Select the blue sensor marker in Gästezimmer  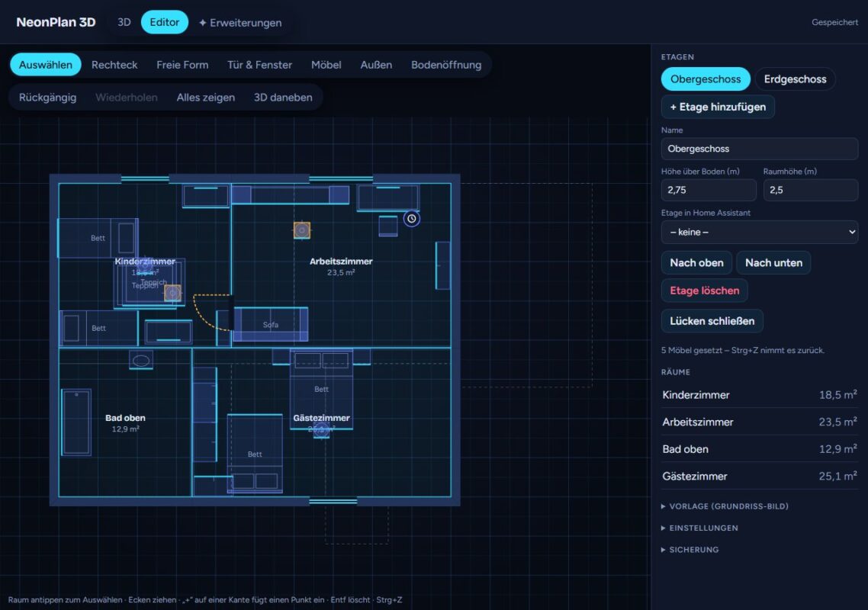[322, 429]
